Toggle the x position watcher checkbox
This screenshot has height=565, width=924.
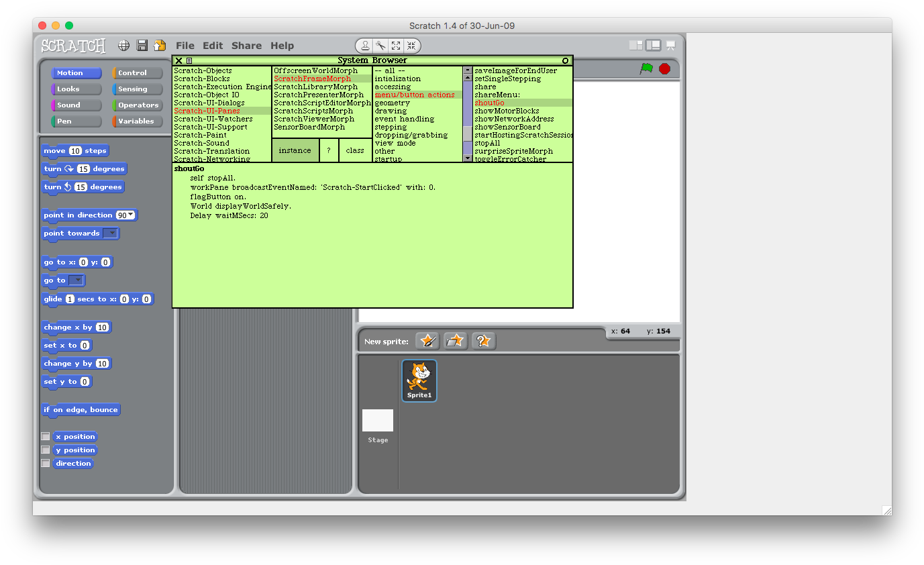click(46, 437)
